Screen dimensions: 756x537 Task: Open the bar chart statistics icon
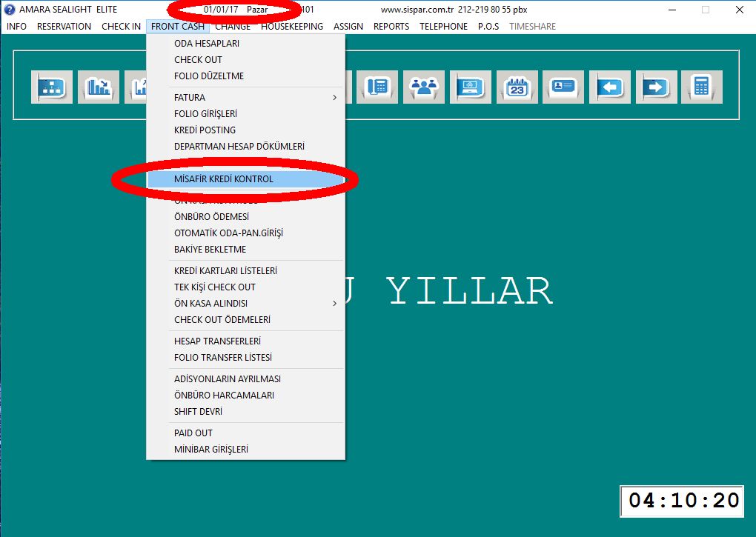[x=98, y=87]
